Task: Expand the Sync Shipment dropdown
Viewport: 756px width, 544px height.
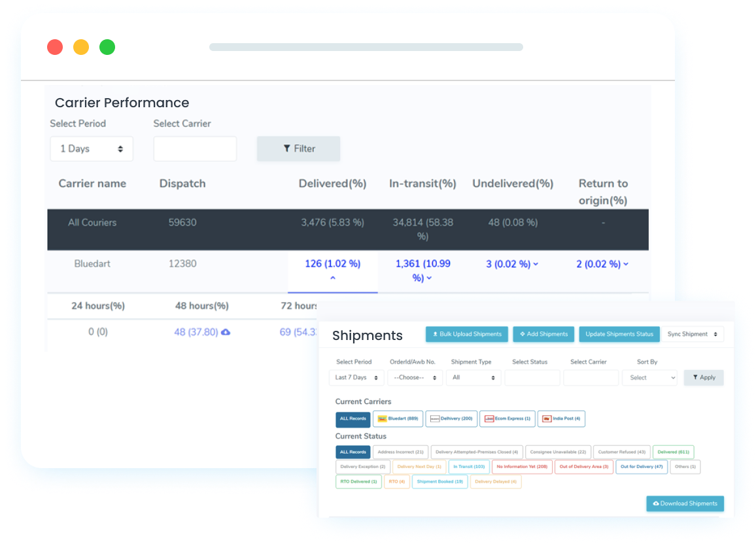Action: (692, 334)
